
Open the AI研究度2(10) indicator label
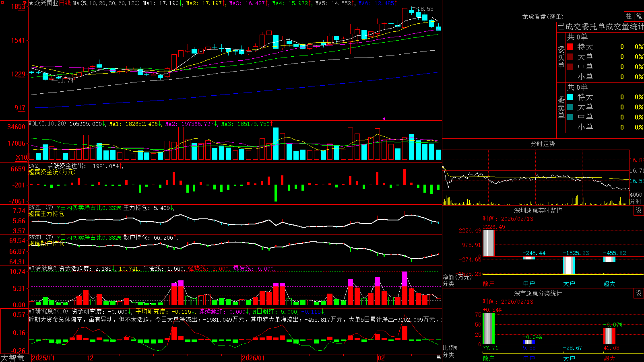tap(49, 312)
